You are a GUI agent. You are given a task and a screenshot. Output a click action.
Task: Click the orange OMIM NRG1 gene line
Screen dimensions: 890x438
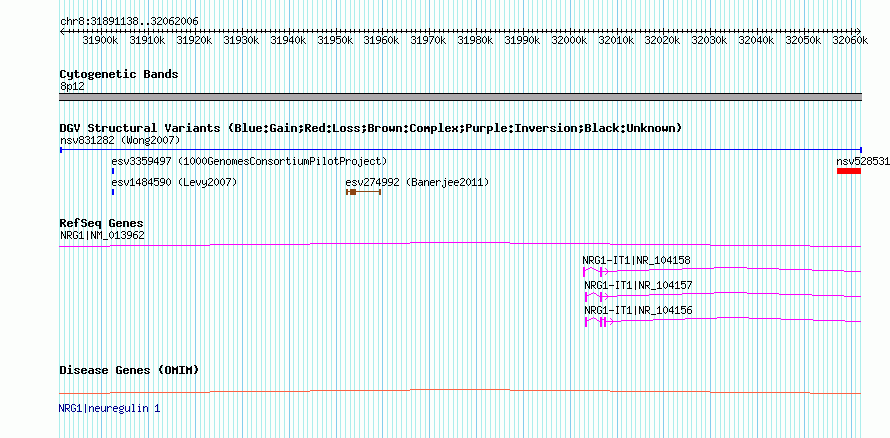[x=460, y=391]
